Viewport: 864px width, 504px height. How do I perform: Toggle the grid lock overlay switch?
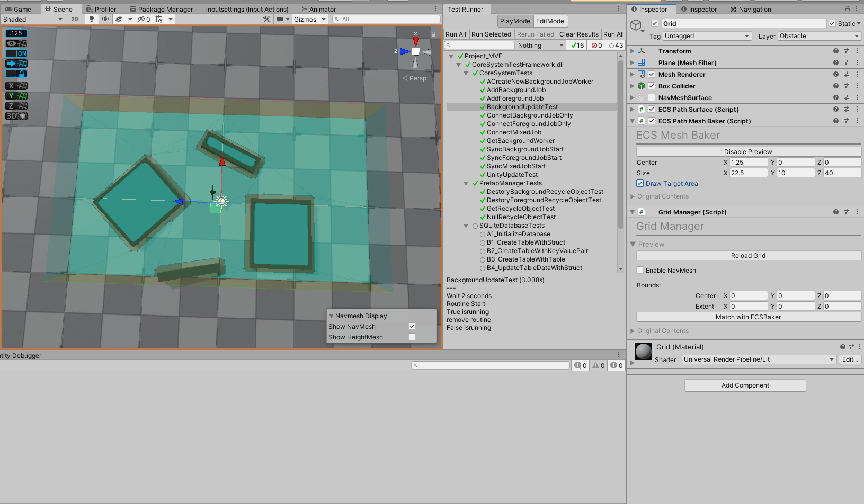16,74
